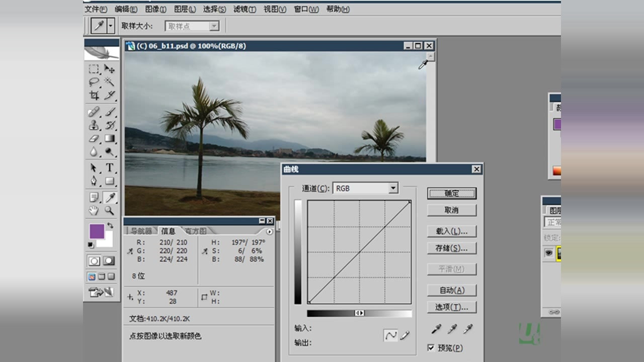The image size is (644, 362).
Task: Click the purple foreground color swatch
Action: tap(97, 231)
